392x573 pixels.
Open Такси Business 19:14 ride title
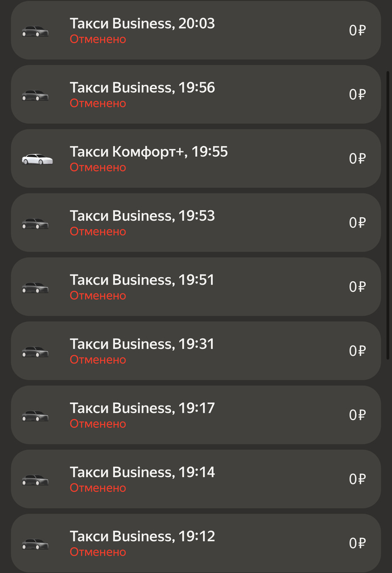(142, 472)
